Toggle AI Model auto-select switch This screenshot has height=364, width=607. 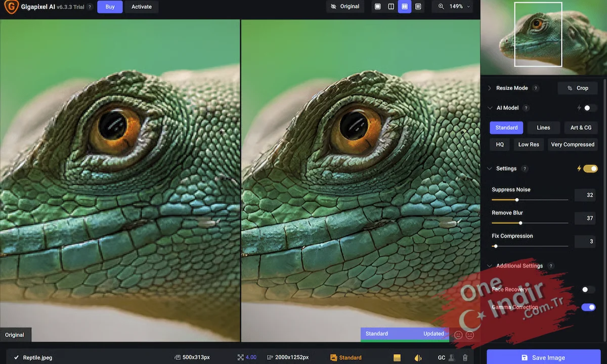(589, 108)
